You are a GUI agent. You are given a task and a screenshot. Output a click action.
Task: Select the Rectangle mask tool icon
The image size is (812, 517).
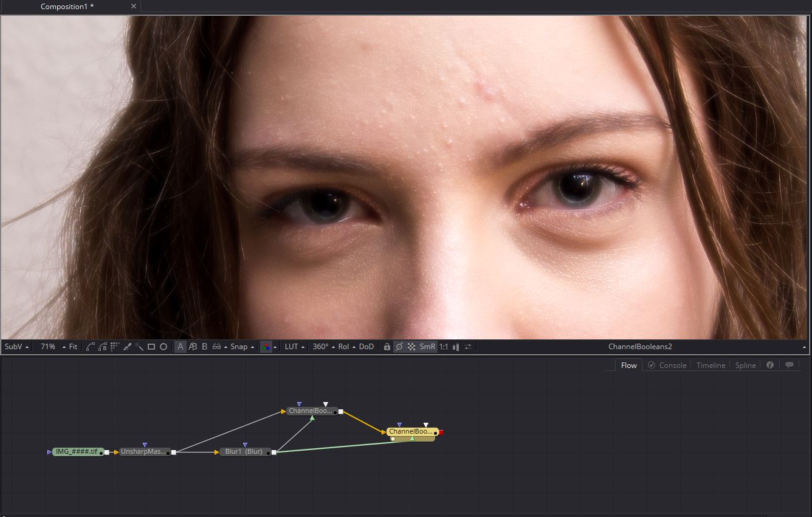[x=151, y=347]
